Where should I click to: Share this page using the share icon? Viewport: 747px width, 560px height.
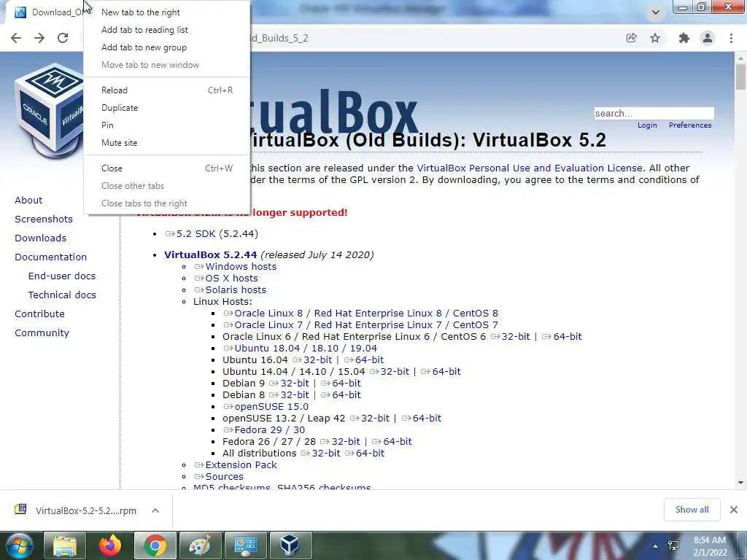[x=631, y=38]
